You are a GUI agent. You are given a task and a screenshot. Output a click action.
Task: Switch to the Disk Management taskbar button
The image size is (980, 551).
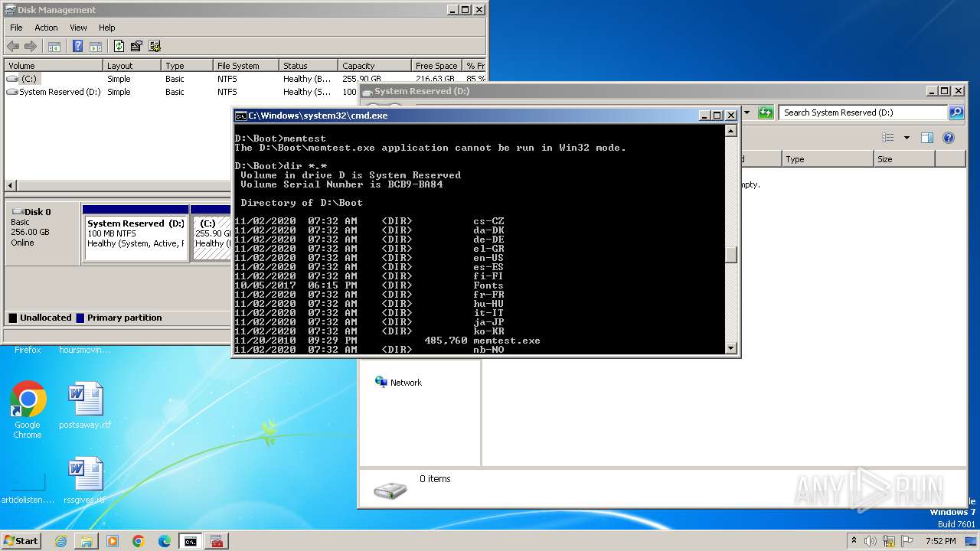click(217, 541)
